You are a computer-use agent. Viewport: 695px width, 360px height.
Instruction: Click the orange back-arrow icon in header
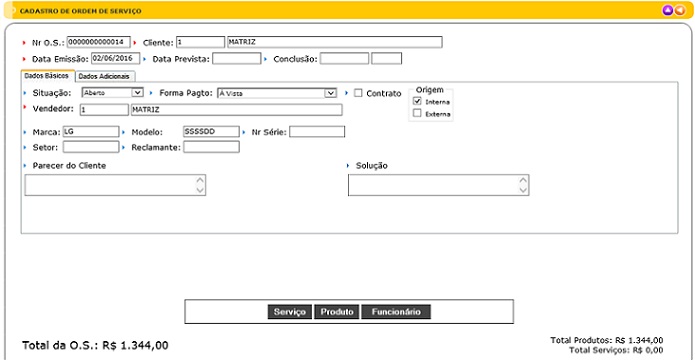click(680, 10)
